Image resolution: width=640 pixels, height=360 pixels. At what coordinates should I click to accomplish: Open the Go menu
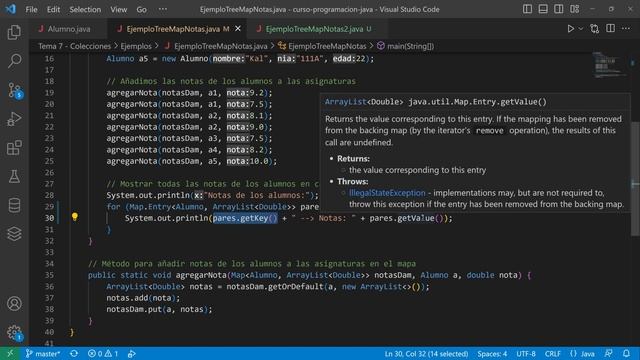tap(141, 9)
